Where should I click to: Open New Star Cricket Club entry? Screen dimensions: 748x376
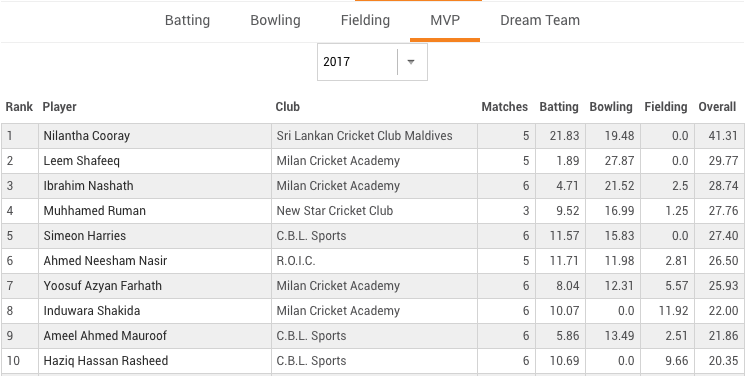tap(335, 211)
